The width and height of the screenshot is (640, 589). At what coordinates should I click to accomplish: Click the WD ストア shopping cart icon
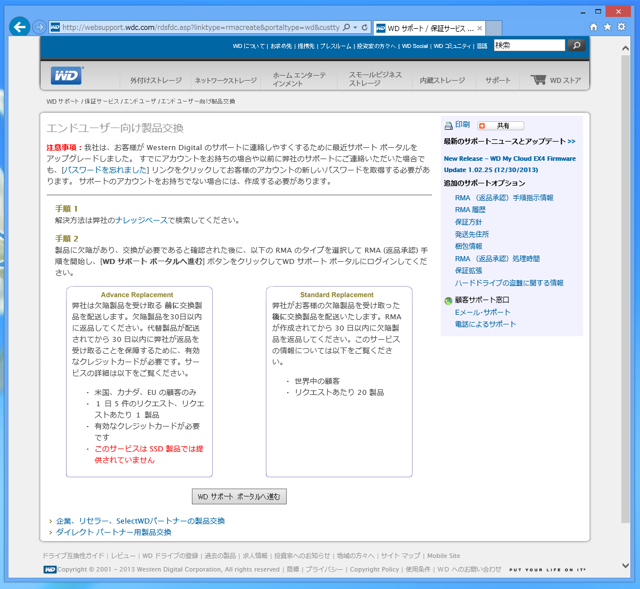click(538, 80)
